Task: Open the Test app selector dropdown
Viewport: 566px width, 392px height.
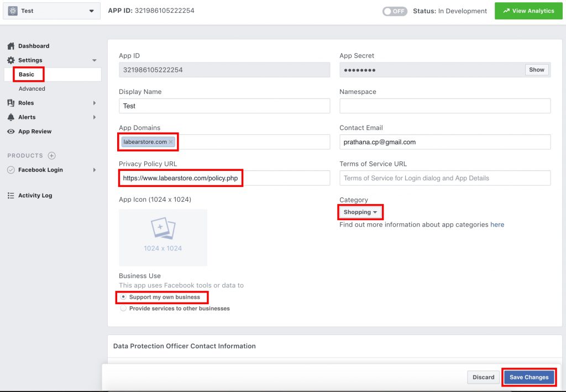Action: pyautogui.click(x=51, y=11)
